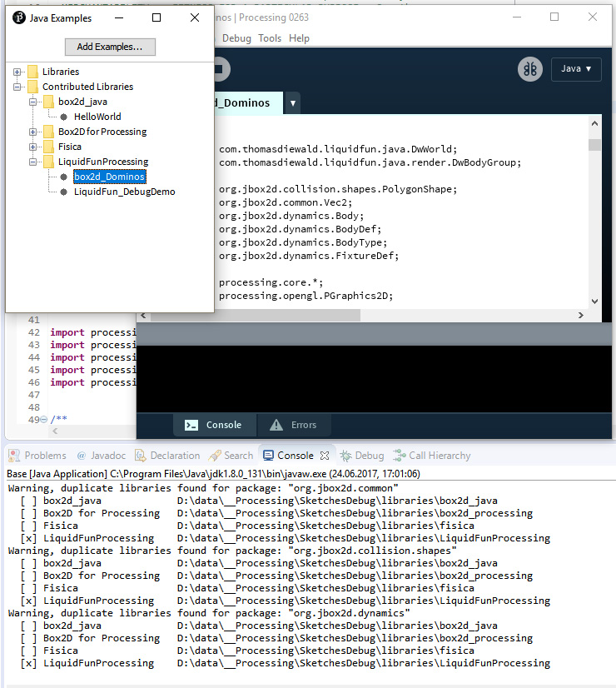Select the Box2D for Processing tree label
This screenshot has width=616, height=688.
[x=102, y=132]
